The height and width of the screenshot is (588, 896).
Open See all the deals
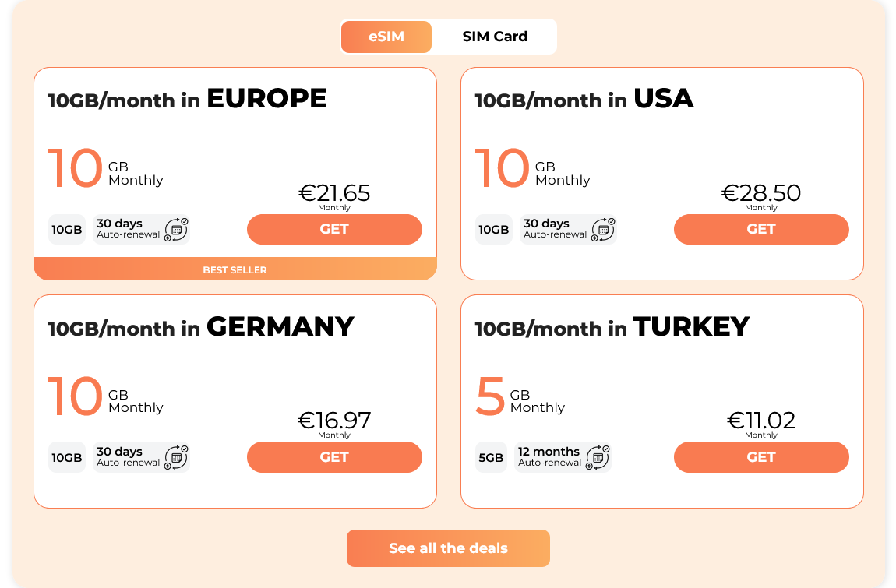point(448,548)
